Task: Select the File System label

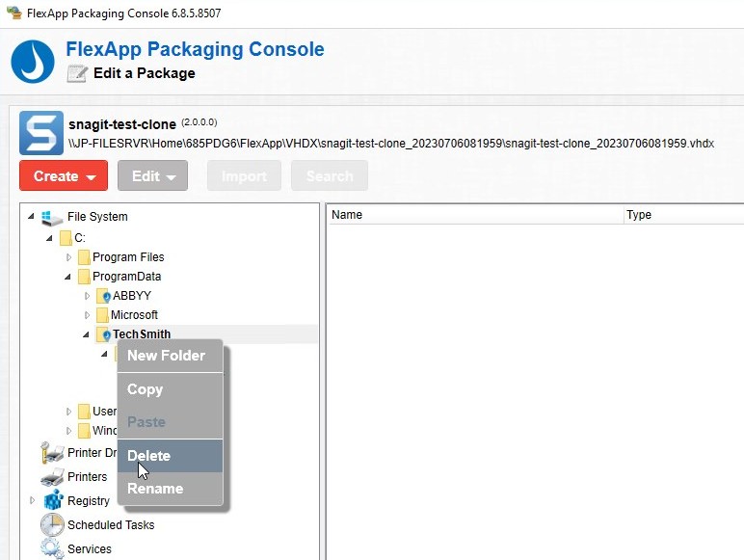Action: point(97,217)
